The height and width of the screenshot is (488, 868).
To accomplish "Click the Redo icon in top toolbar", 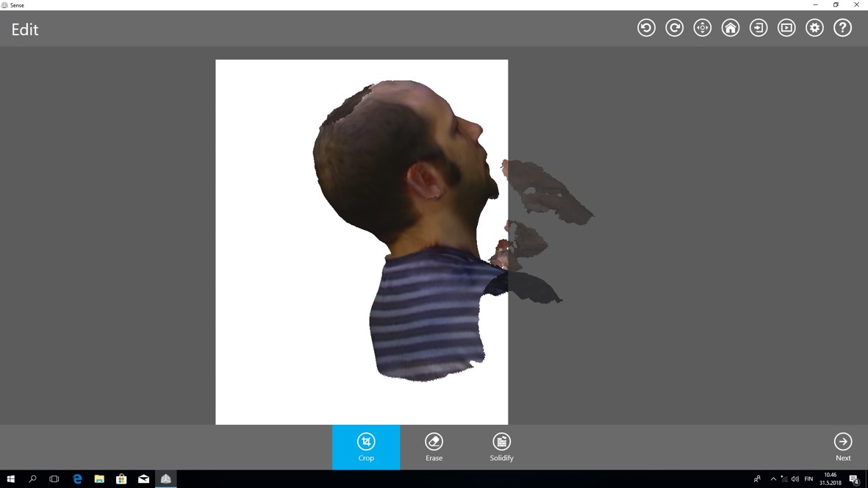I will tap(674, 28).
